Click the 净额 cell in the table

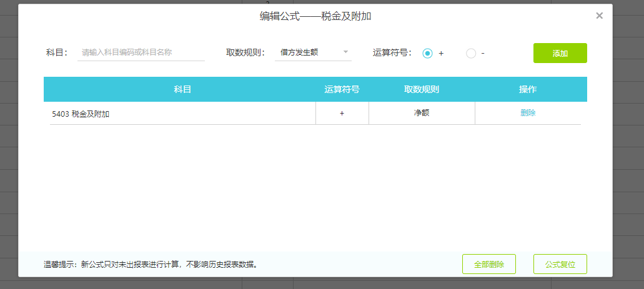tap(422, 114)
